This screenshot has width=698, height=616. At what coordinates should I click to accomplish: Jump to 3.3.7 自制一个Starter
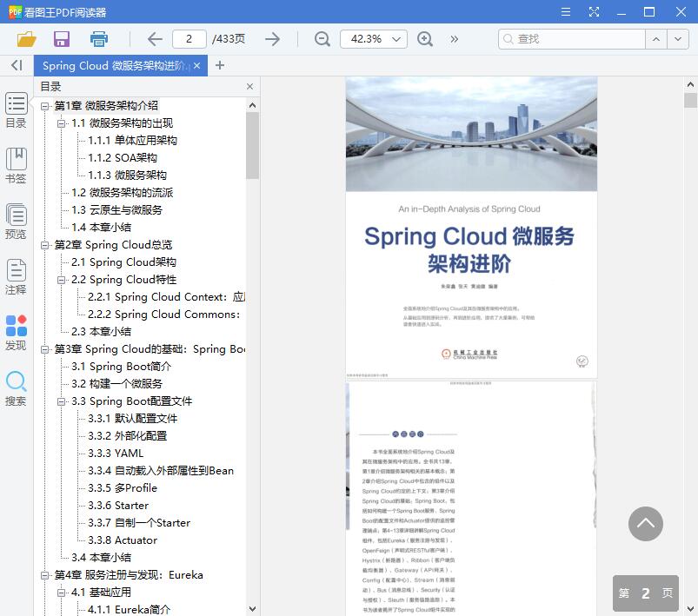(x=139, y=522)
